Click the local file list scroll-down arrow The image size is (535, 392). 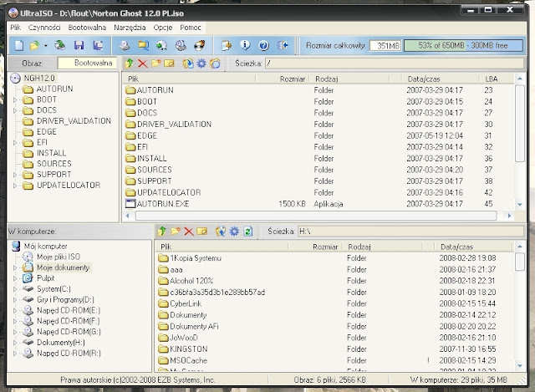[x=520, y=365]
